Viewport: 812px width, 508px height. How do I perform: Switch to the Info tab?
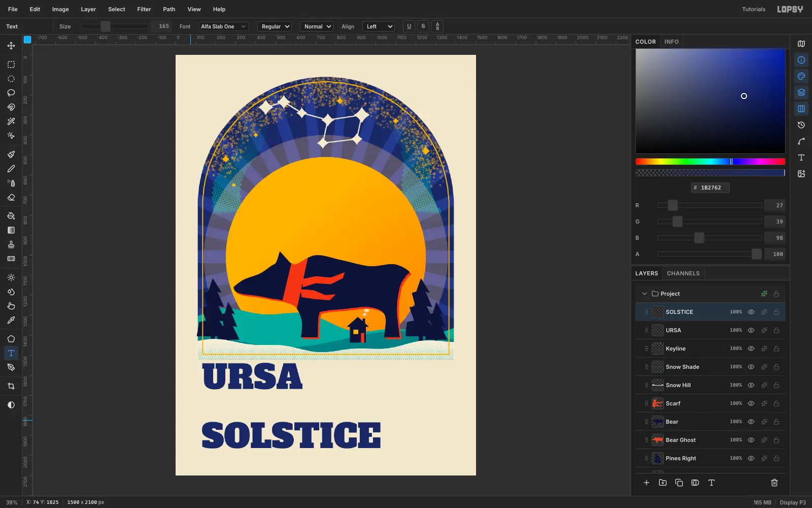[671, 42]
